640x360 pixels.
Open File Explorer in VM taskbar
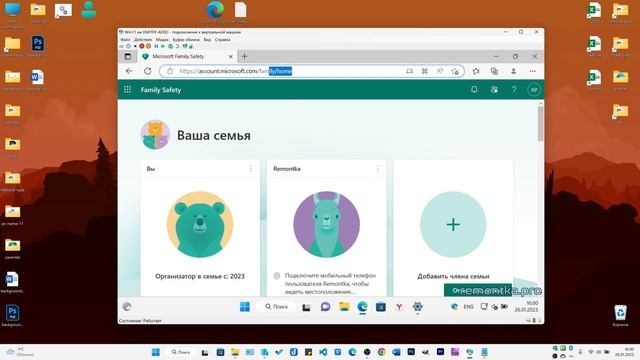pos(344,307)
